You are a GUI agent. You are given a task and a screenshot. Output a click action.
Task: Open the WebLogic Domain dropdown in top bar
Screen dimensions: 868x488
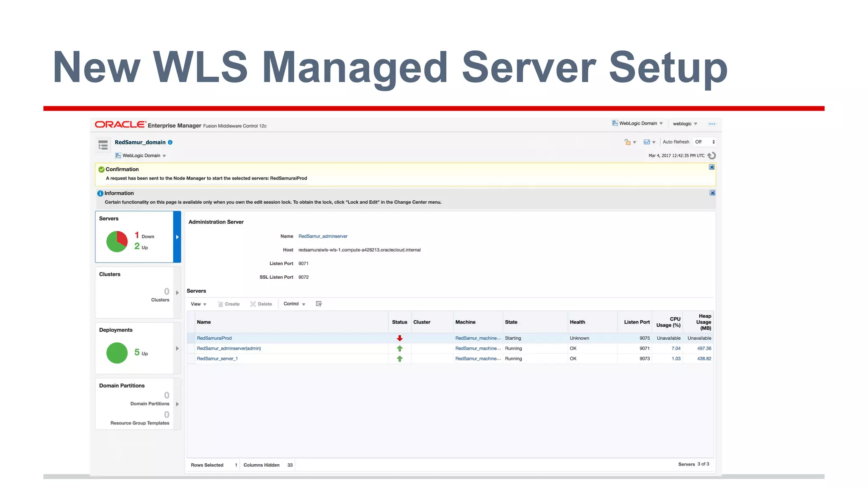pos(637,123)
